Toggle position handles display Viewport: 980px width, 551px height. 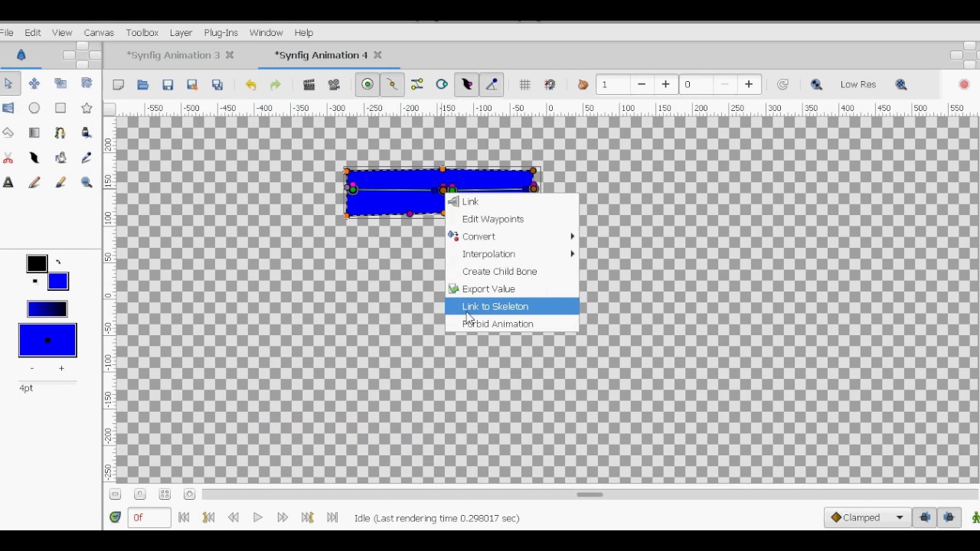(x=367, y=85)
